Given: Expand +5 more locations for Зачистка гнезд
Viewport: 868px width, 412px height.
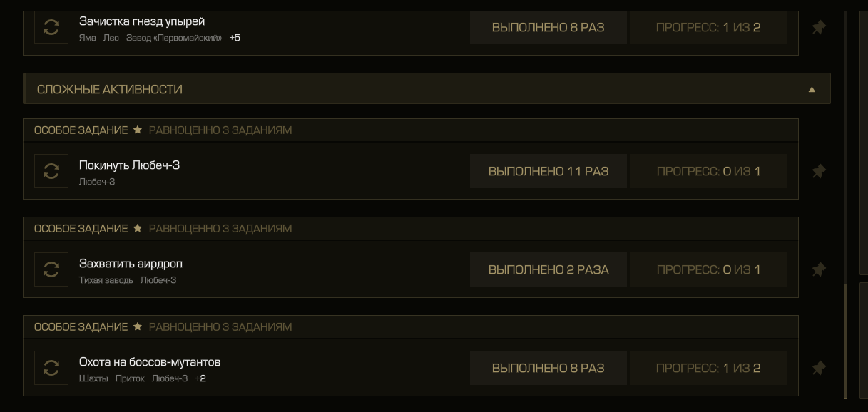Looking at the screenshot, I should (235, 38).
